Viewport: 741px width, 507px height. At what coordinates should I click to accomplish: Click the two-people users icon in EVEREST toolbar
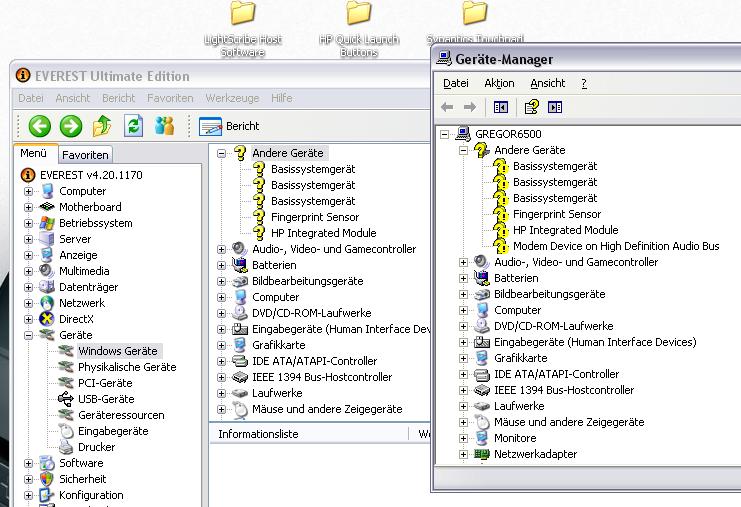[164, 126]
